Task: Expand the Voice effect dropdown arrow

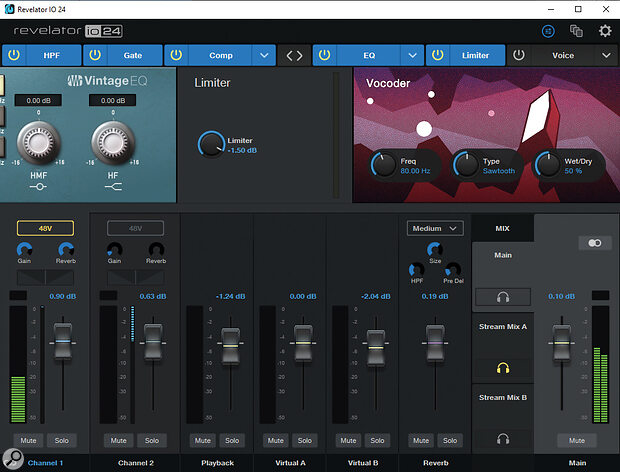Action: tap(606, 55)
